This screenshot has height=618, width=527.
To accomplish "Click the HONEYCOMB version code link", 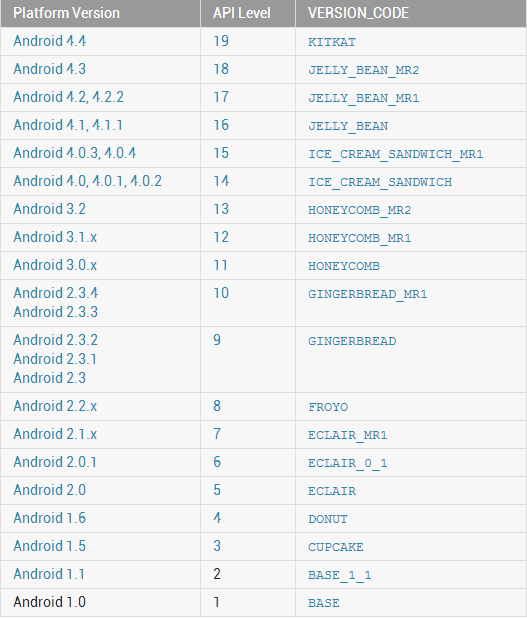I will coord(344,266).
